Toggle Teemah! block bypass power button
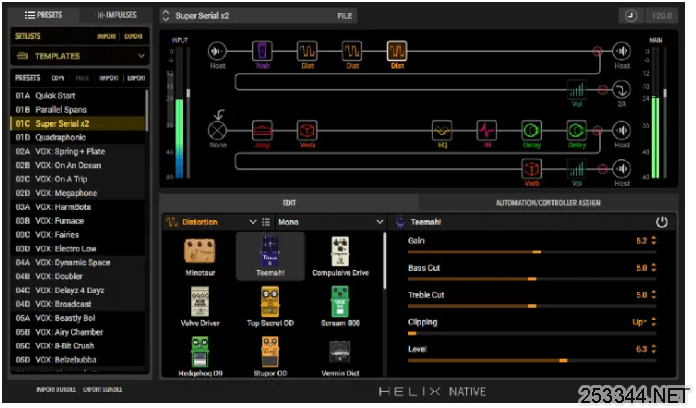Screen dimensions: 696x408 [x=661, y=222]
